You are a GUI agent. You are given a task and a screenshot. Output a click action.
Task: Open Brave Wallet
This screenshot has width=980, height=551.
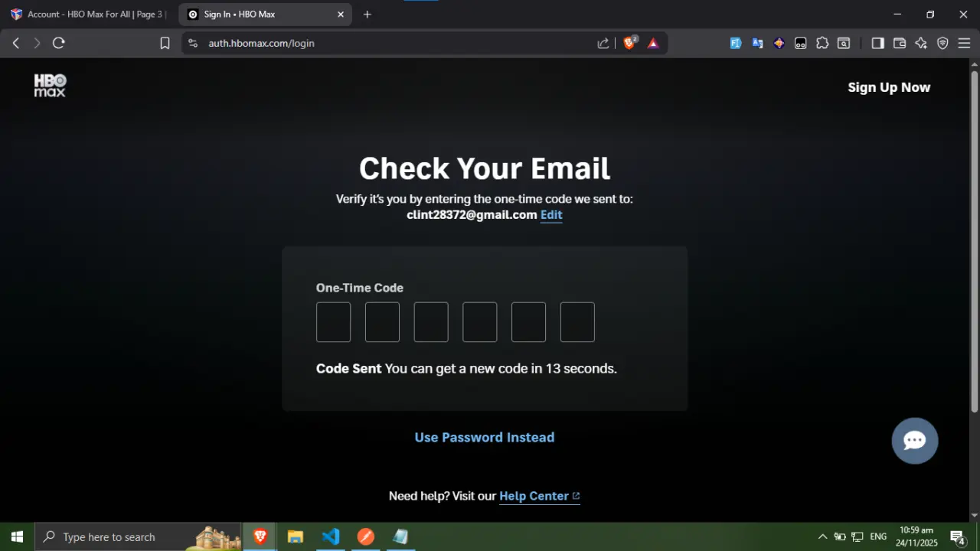click(x=900, y=43)
